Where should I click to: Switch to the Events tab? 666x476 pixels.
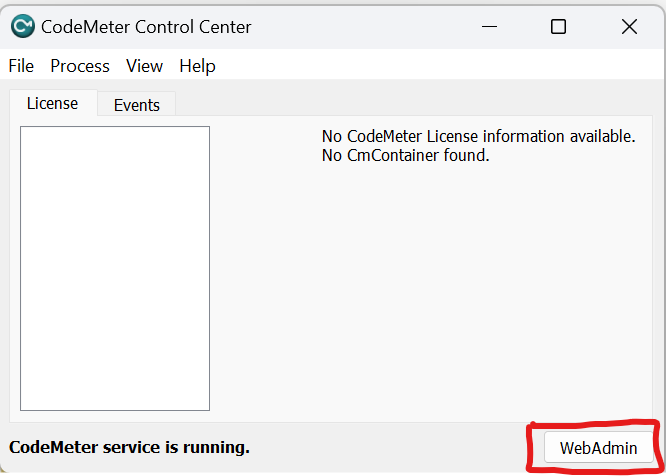point(137,105)
